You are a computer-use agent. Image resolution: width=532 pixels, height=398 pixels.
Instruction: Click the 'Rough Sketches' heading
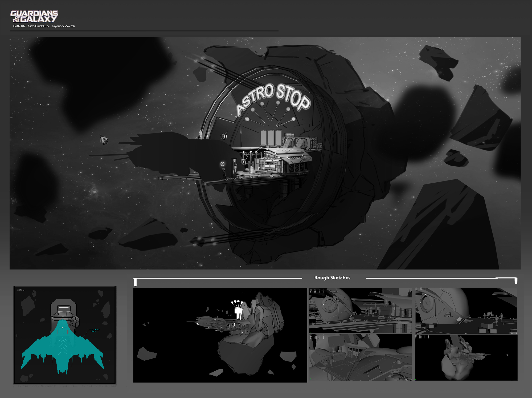tap(332, 278)
